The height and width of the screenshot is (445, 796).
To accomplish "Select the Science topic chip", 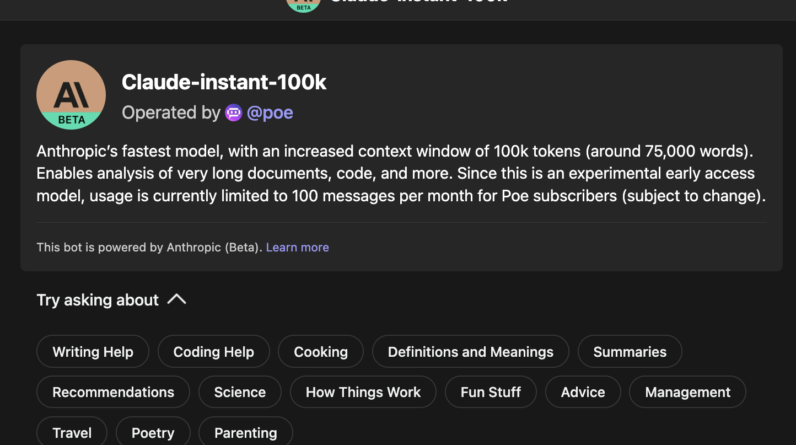I will 240,392.
